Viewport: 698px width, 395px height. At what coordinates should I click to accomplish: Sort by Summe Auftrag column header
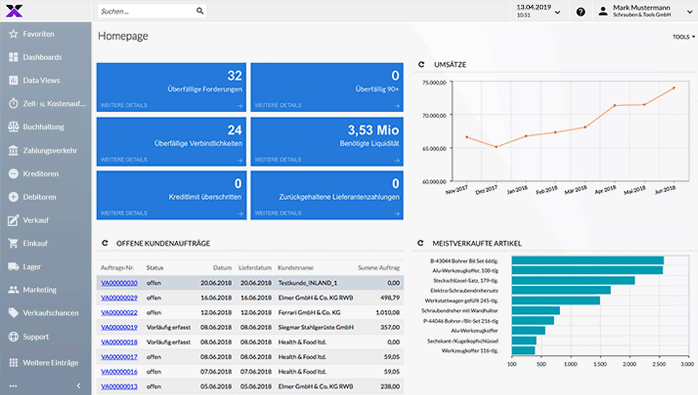379,268
